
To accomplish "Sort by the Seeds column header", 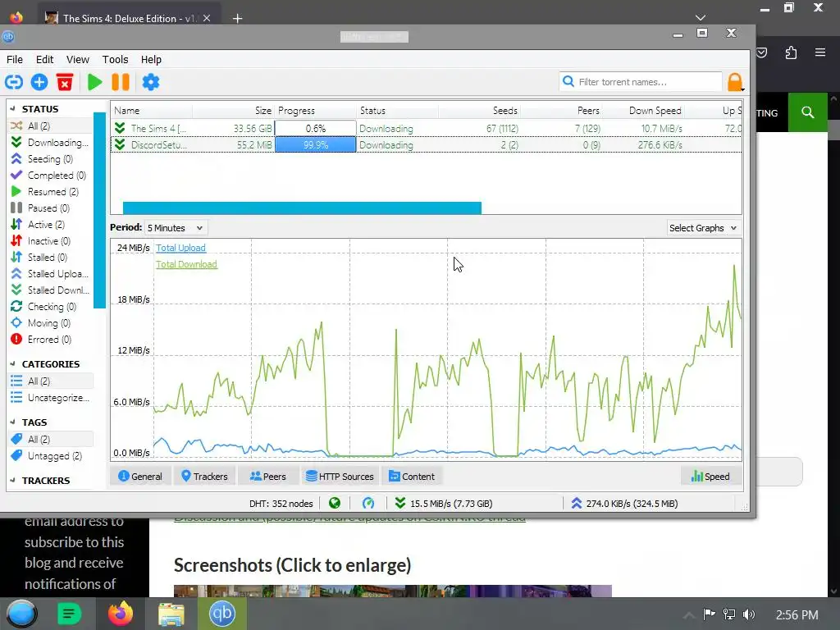I will [479, 111].
